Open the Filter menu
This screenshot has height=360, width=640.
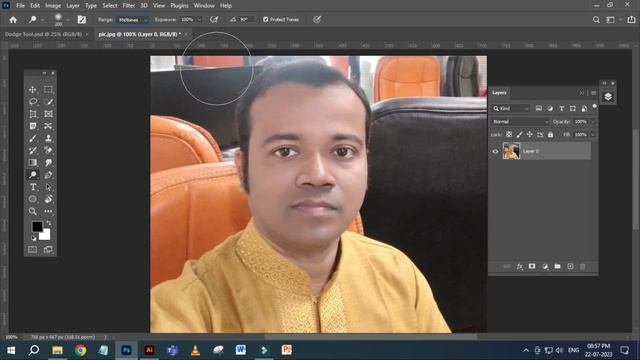(x=129, y=6)
